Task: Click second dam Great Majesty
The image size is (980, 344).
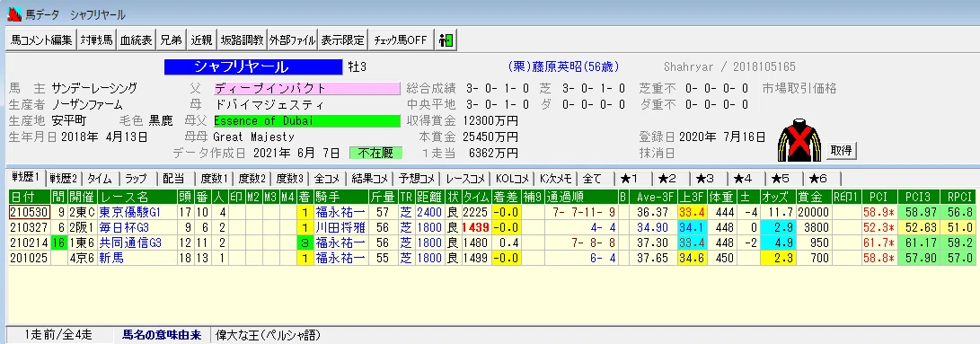Action: pos(253,137)
